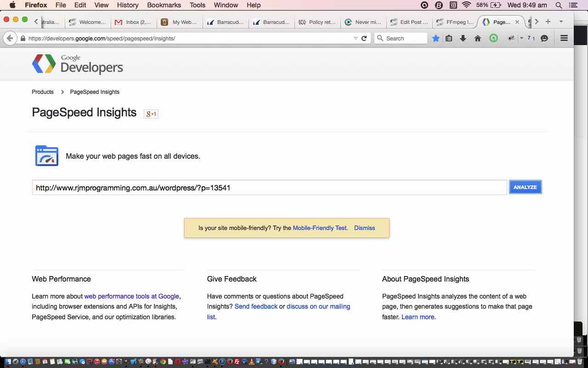This screenshot has height=368, width=588.
Task: Click Wi-Fi status icon in menu bar
Action: click(467, 5)
